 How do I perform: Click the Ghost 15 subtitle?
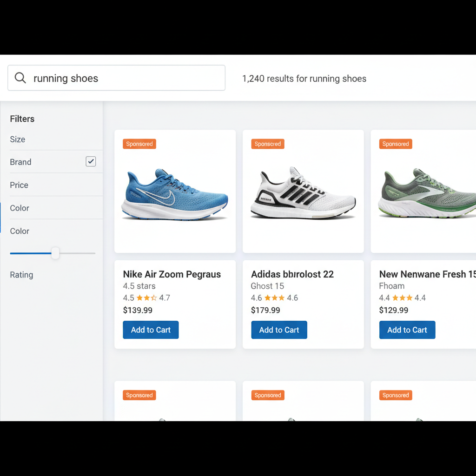pyautogui.click(x=267, y=286)
